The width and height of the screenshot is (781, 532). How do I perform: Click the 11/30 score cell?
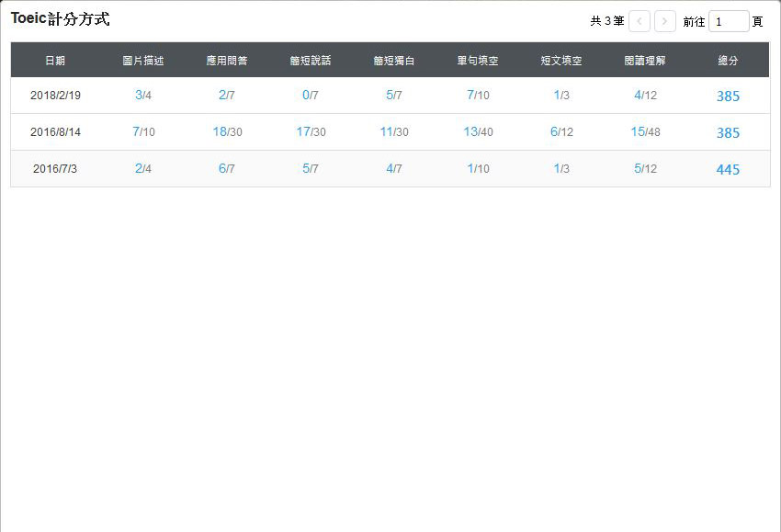[394, 132]
